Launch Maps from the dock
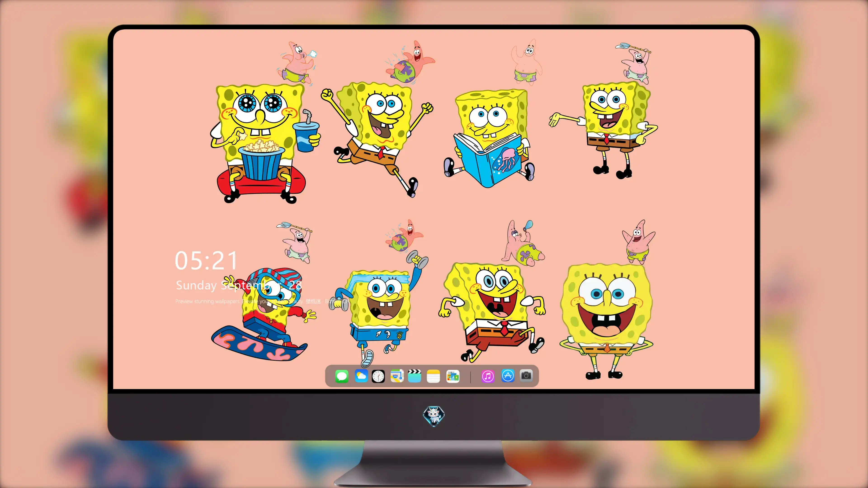Screen dimensions: 868x488 click(397, 376)
